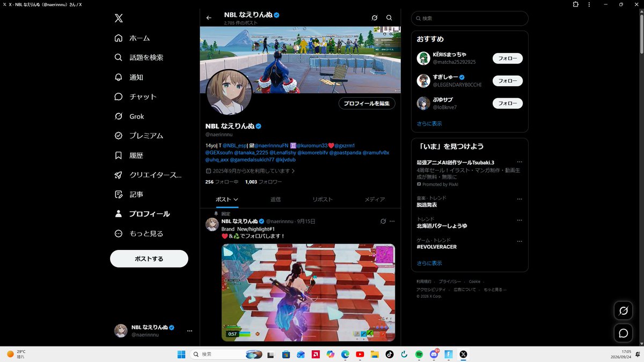This screenshot has height=362, width=644.
Task: Click the X logo in the sidebar
Action: click(x=119, y=18)
